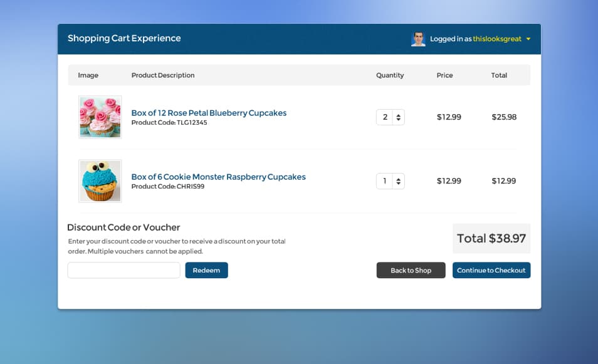The height and width of the screenshot is (364, 598).
Task: Select the quantity value 1 for Cookie Monster cupcakes
Action: coord(385,181)
